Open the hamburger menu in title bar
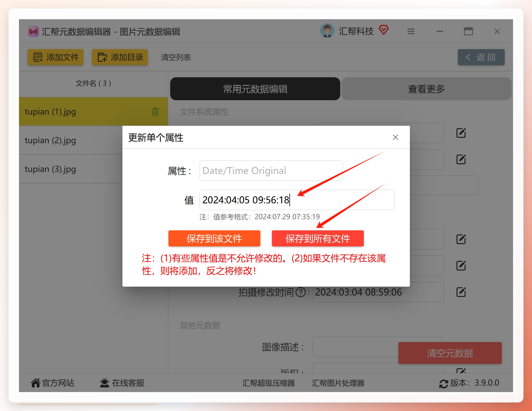The image size is (532, 411). point(411,31)
